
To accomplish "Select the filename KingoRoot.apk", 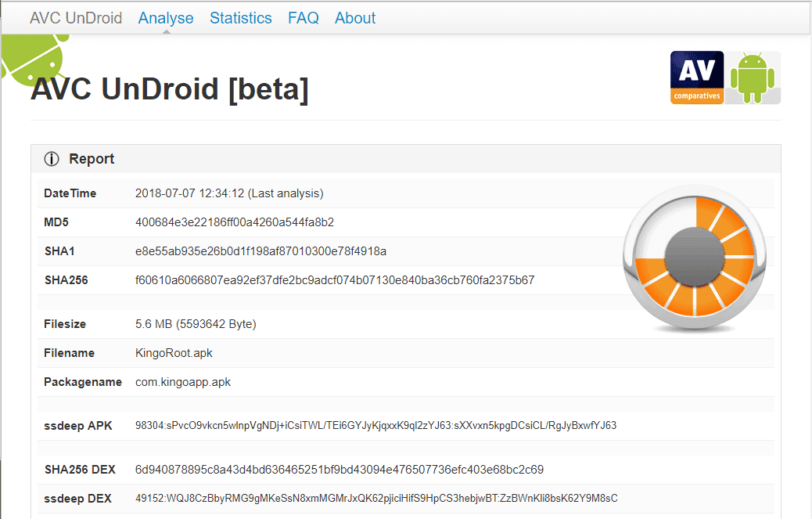I will [174, 353].
